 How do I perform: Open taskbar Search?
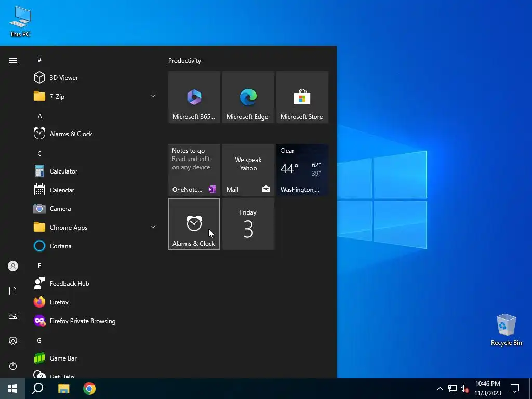tap(37, 389)
